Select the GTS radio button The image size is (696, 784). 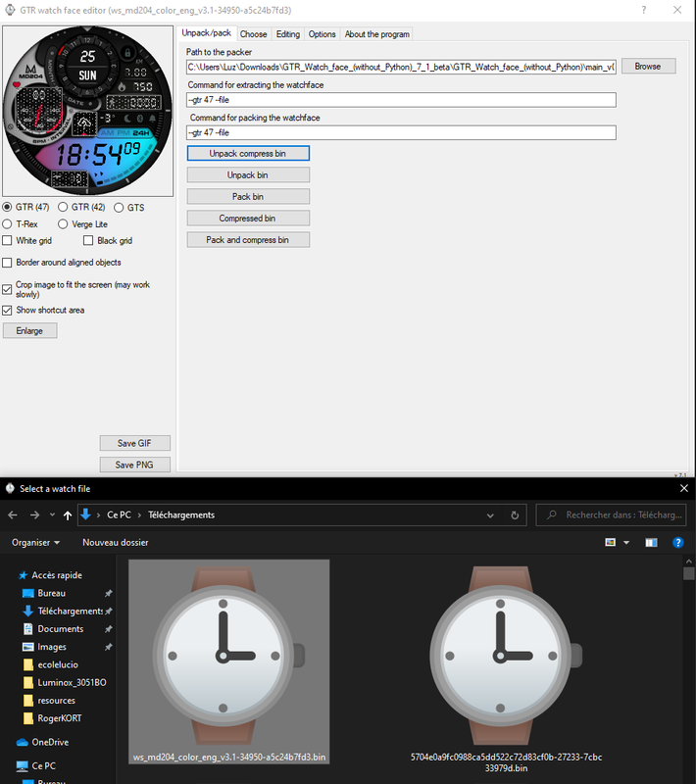click(119, 208)
